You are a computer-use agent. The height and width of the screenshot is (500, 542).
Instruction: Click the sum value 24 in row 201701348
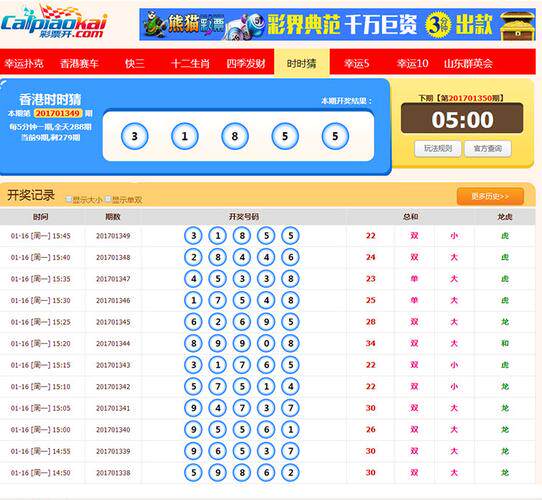(371, 257)
